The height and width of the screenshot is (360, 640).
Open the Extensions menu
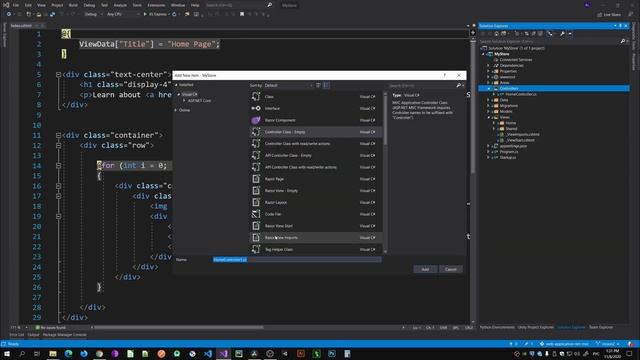(156, 5)
